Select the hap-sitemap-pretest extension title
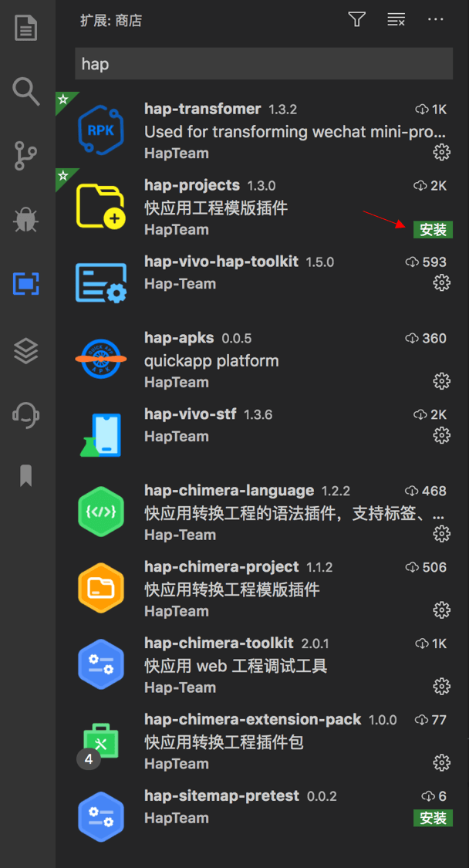This screenshot has width=469, height=868. [x=221, y=796]
